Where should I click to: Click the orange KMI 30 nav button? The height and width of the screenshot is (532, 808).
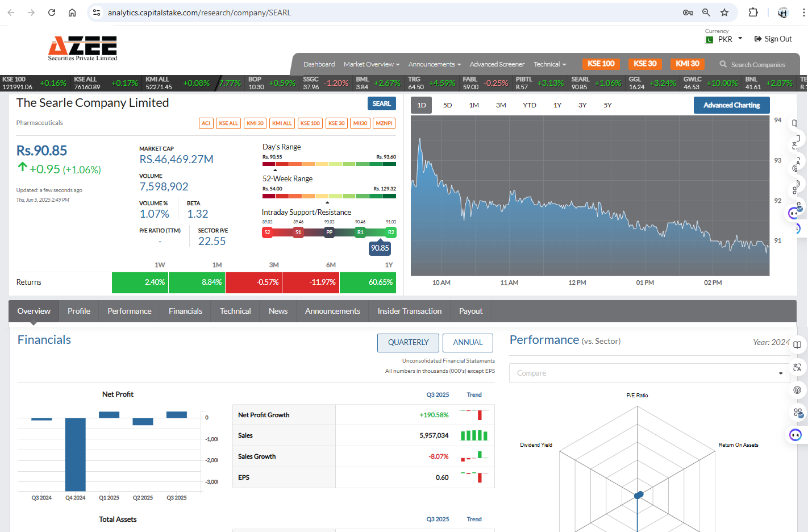tap(687, 64)
